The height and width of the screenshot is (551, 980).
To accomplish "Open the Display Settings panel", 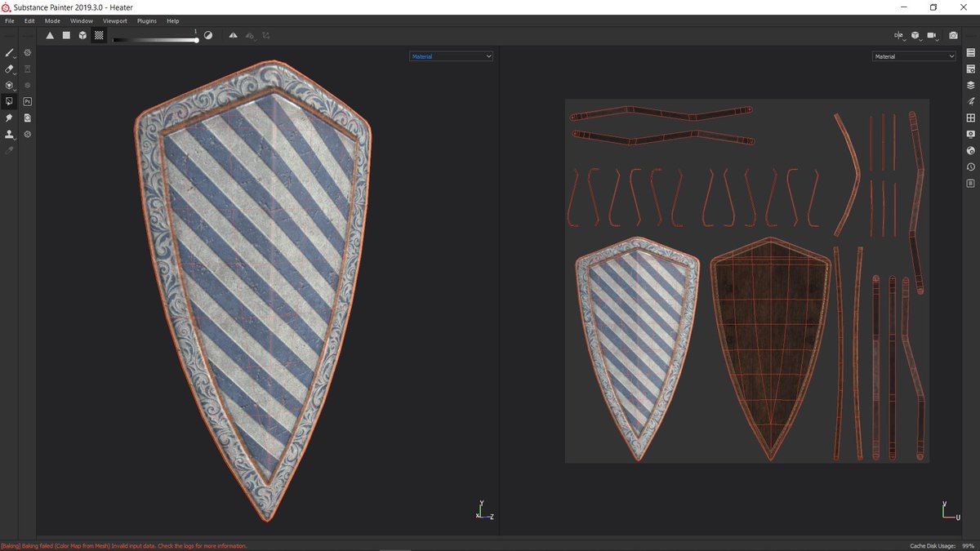I will (971, 134).
